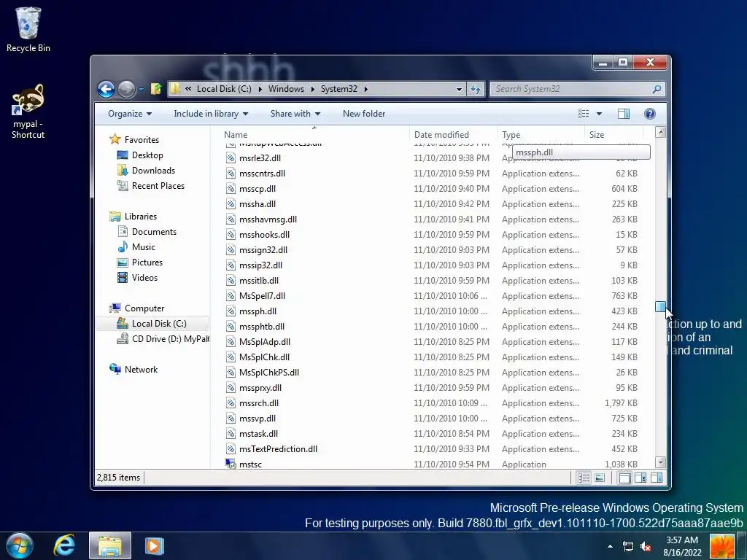Click the refresh button beside address bar

tap(476, 89)
